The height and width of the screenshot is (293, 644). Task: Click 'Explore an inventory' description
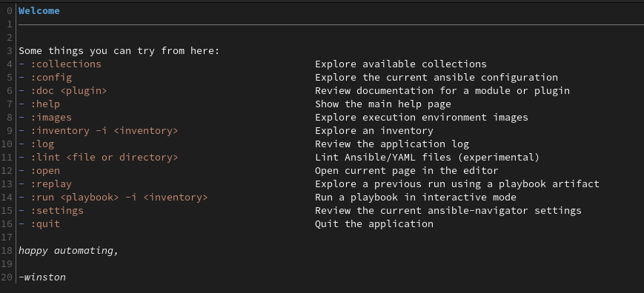pyautogui.click(x=374, y=131)
